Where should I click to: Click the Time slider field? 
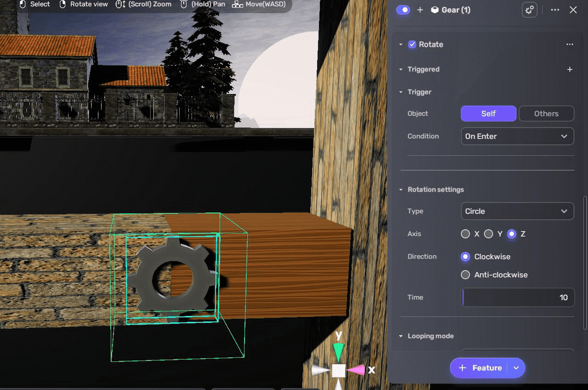click(517, 298)
